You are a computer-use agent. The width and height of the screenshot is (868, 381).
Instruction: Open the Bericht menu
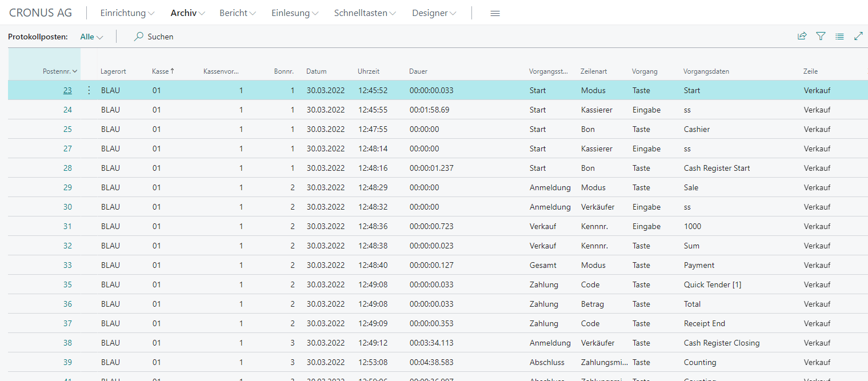coord(237,13)
